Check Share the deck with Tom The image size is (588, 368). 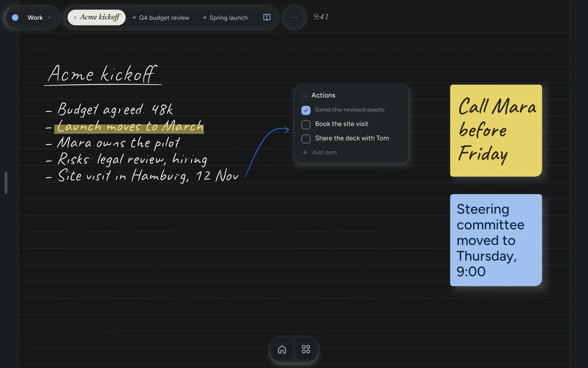[306, 139]
